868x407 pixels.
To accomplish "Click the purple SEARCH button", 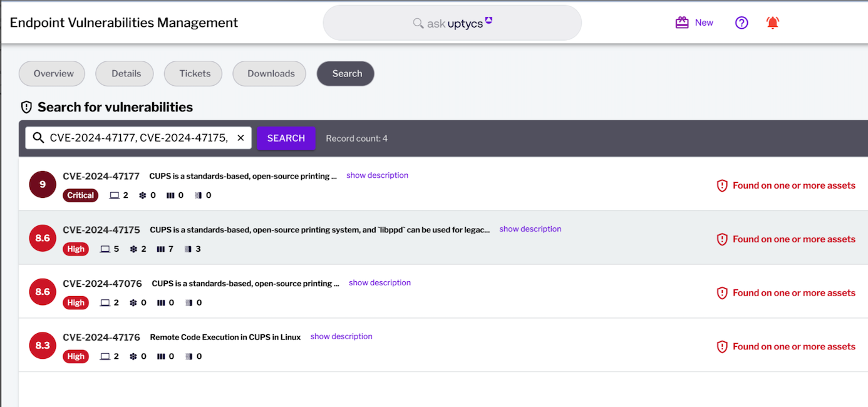I will point(286,138).
